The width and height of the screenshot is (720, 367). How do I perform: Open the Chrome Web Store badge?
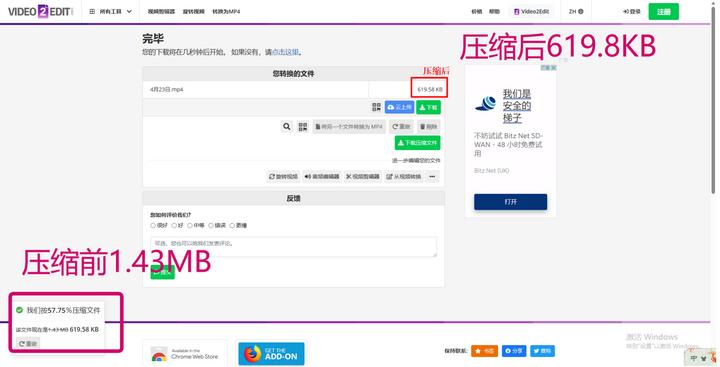coord(185,353)
